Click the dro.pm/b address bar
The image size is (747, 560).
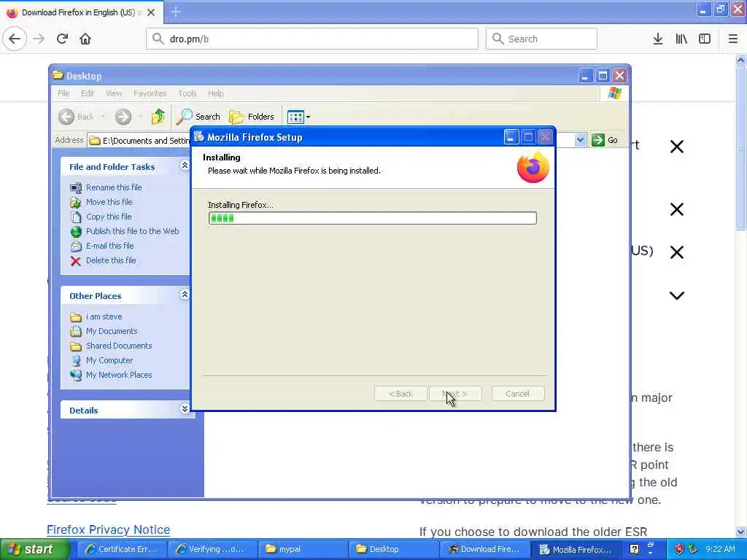pyautogui.click(x=312, y=39)
